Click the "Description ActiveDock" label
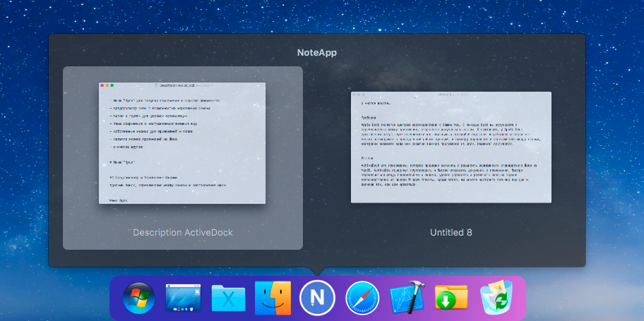 [x=182, y=232]
